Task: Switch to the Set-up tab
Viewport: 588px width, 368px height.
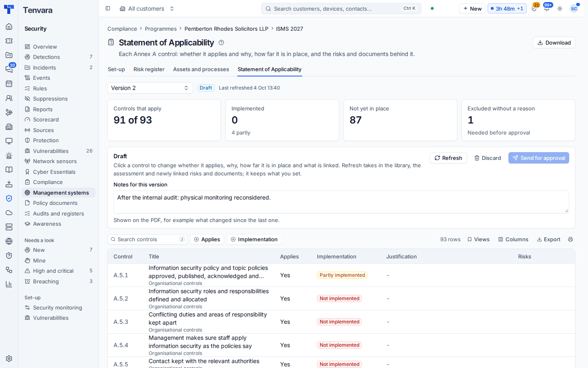Action: coord(116,70)
